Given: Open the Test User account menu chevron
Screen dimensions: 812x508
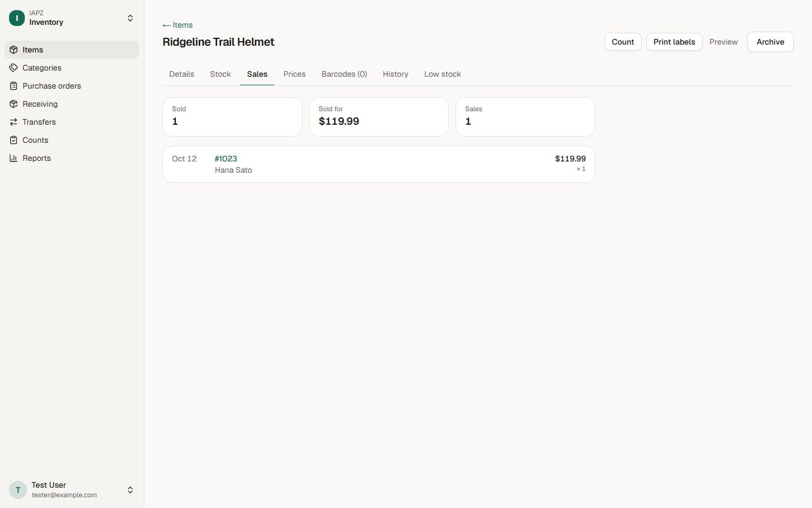Looking at the screenshot, I should (130, 490).
